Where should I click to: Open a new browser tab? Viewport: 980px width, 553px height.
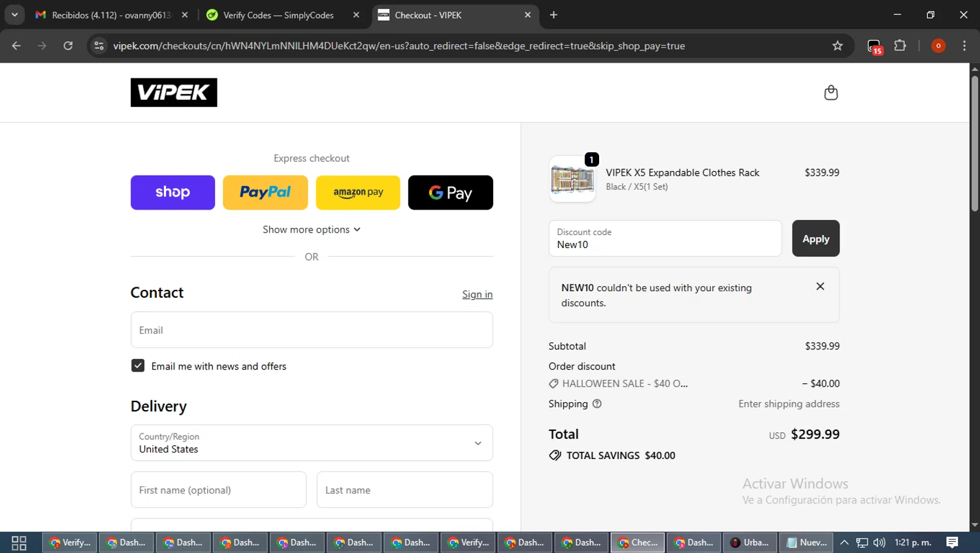pyautogui.click(x=553, y=15)
